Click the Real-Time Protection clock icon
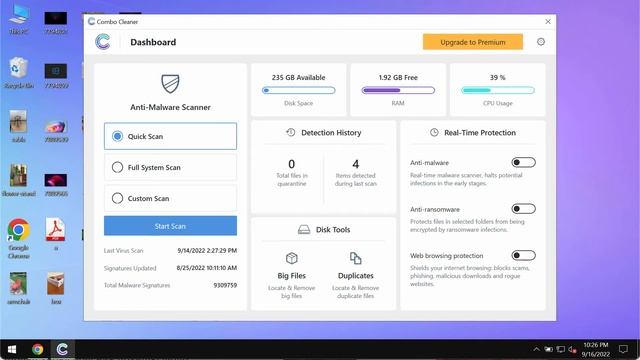The image size is (640, 360). (434, 132)
